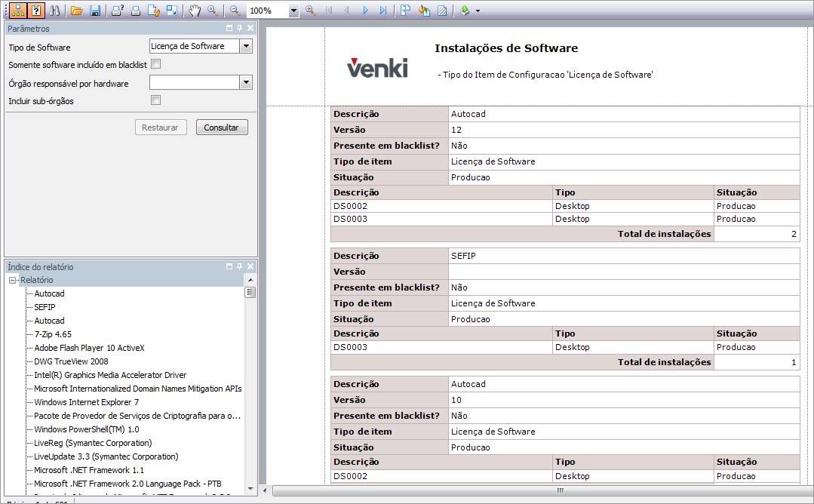Toggle the parameters panel question-mark icon
814x504 pixels.
tap(35, 10)
